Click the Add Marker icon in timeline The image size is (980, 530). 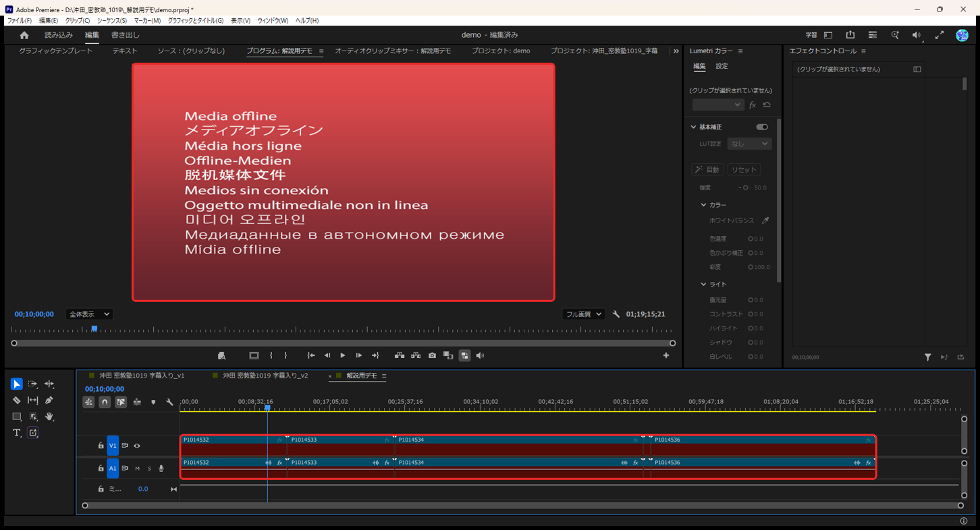[153, 402]
